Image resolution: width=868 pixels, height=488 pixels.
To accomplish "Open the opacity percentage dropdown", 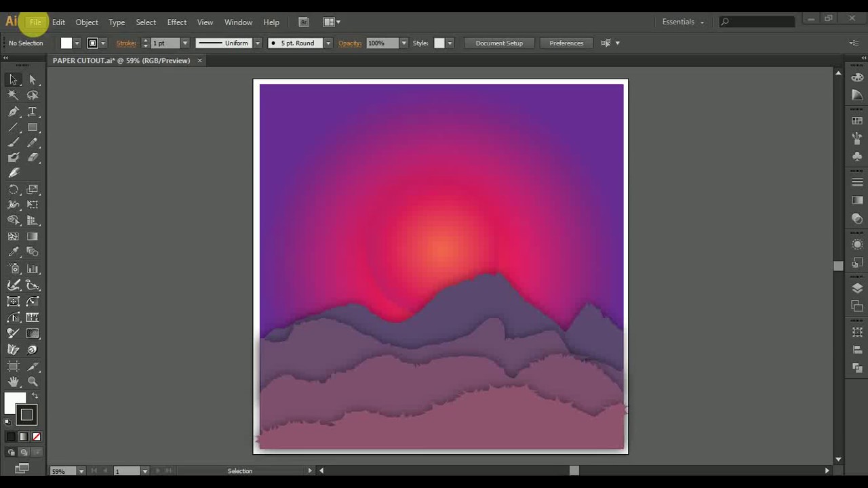I will tap(403, 43).
